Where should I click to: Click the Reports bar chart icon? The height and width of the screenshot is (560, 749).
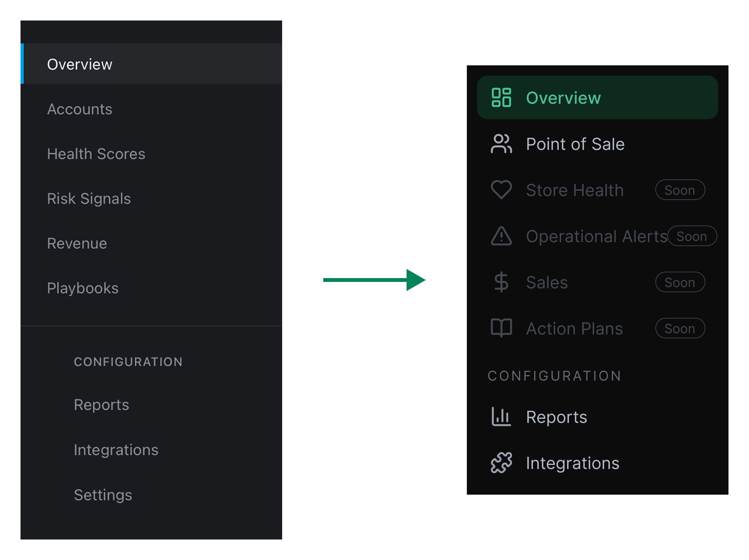501,416
